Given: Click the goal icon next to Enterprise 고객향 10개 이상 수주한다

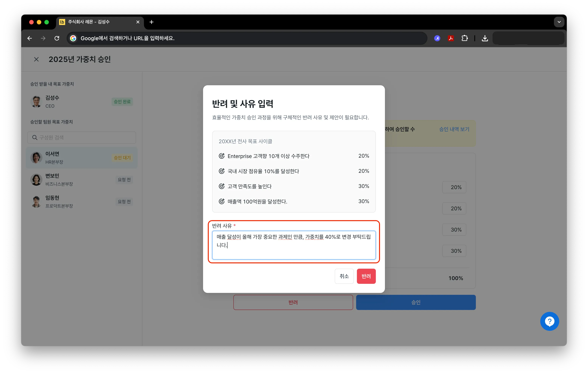Looking at the screenshot, I should (221, 156).
